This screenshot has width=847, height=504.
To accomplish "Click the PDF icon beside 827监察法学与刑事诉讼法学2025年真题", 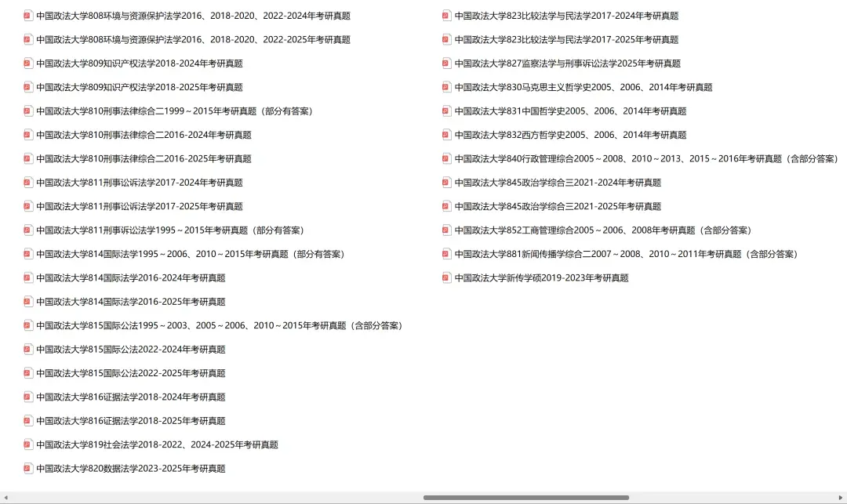I will [447, 63].
